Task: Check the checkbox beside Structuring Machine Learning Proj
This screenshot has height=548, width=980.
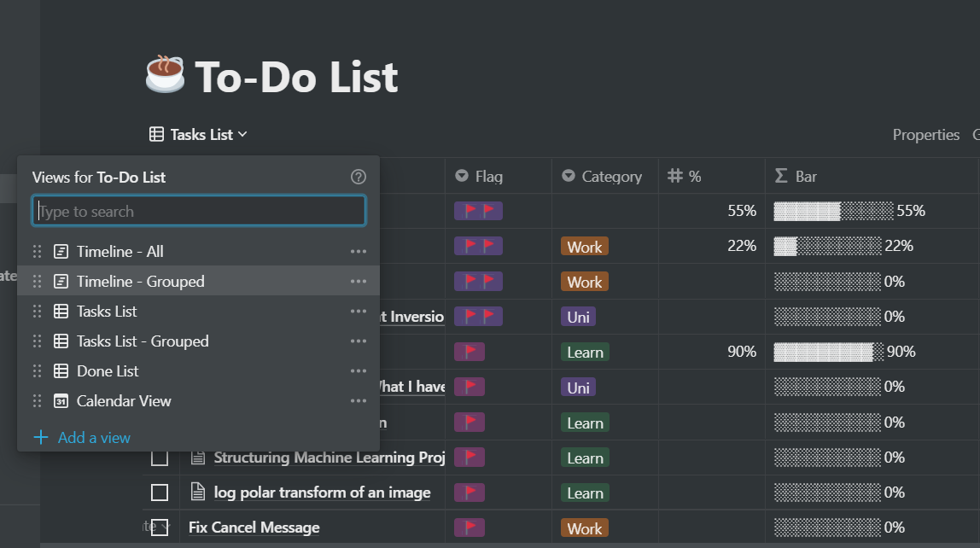Action: point(160,457)
